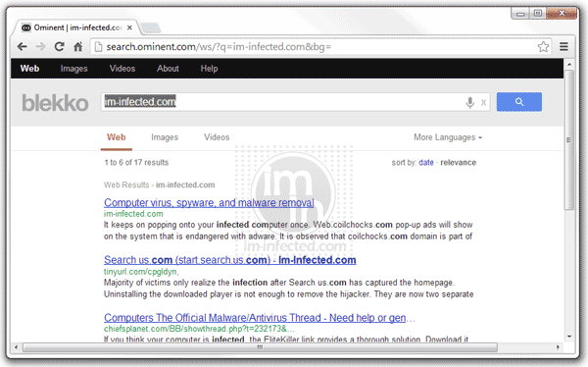Image resolution: width=588 pixels, height=367 pixels.
Task: Clear the search box with the x icon
Action: [484, 102]
